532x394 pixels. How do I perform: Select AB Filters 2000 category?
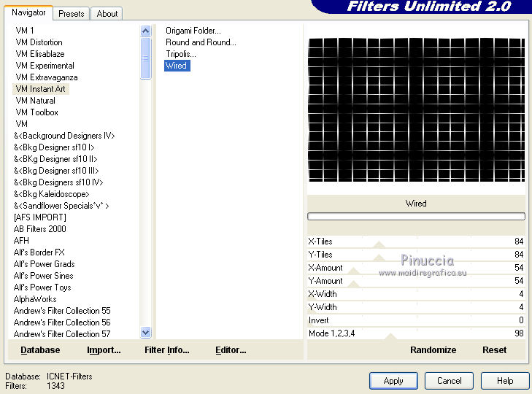tap(39, 229)
